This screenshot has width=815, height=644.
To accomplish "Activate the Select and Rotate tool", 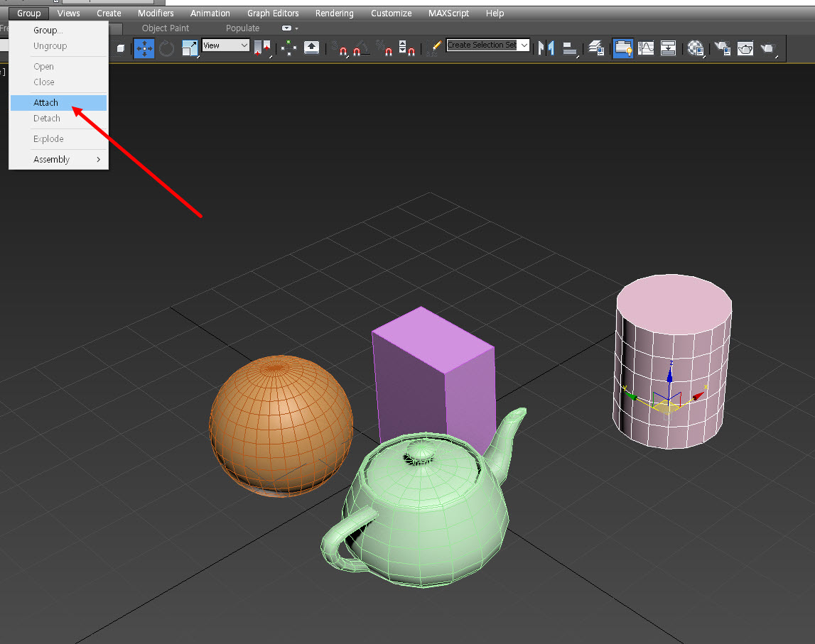I will 166,48.
